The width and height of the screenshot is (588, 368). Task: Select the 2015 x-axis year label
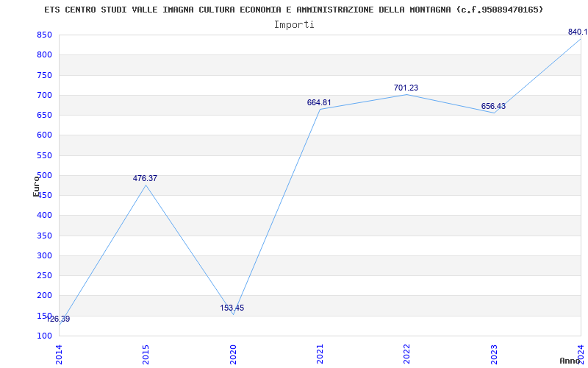(x=146, y=354)
